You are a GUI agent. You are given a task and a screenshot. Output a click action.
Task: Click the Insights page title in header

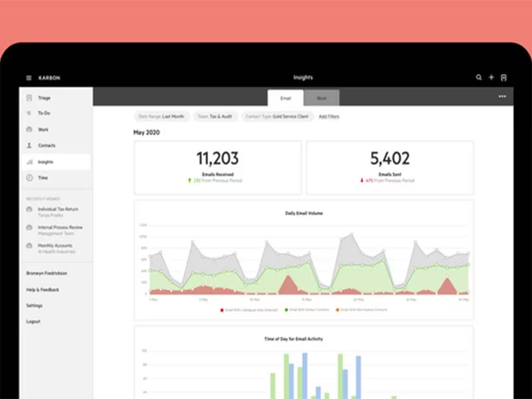pyautogui.click(x=303, y=77)
